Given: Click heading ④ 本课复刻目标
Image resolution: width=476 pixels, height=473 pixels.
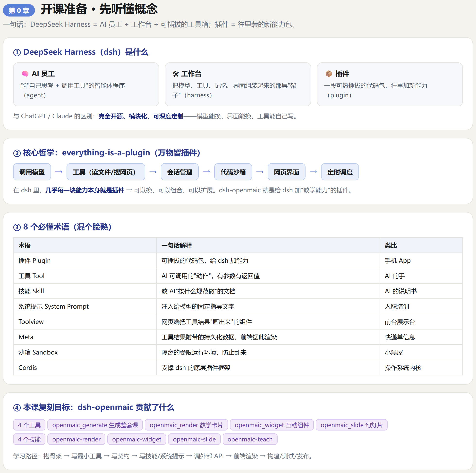Looking at the screenshot, I should (94, 407).
